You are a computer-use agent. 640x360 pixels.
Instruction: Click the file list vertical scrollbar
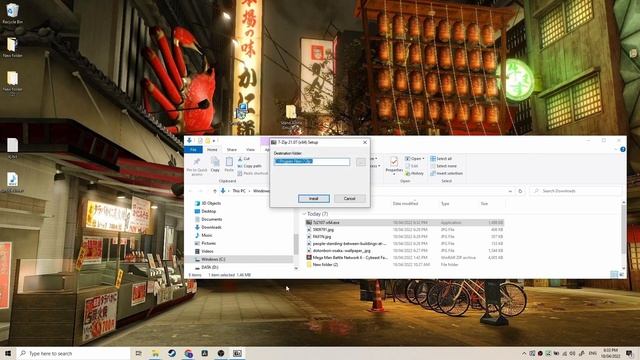623,229
